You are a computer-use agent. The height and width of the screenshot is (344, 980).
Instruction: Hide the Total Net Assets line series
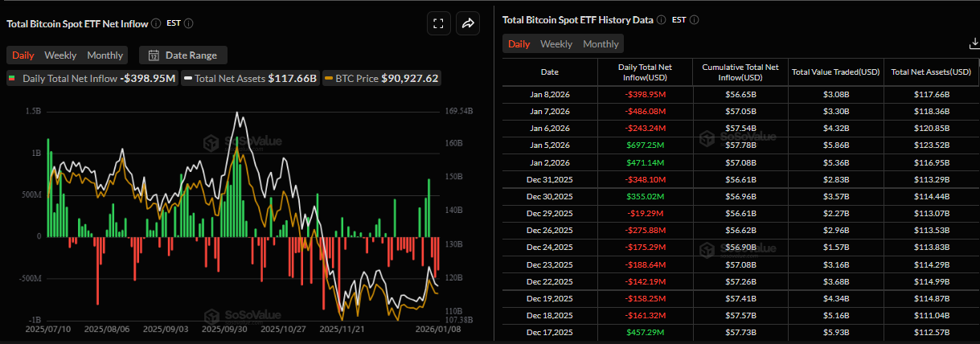(251, 79)
